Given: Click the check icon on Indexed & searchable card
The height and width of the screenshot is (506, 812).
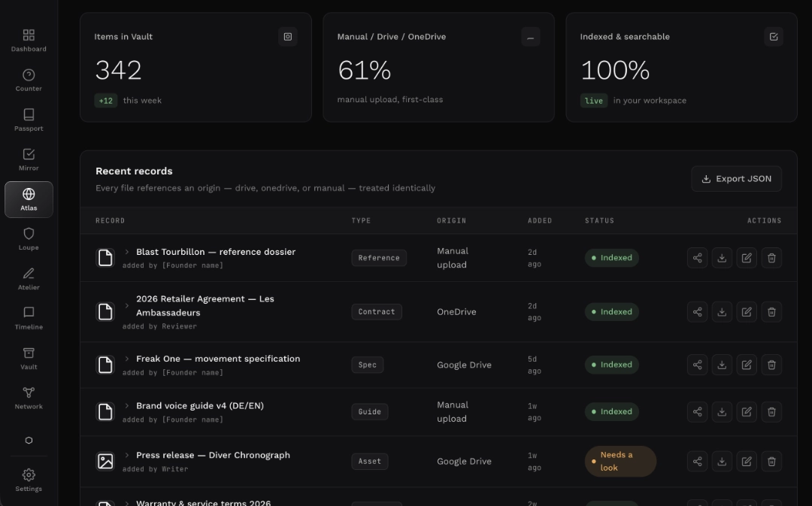Looking at the screenshot, I should (x=774, y=37).
